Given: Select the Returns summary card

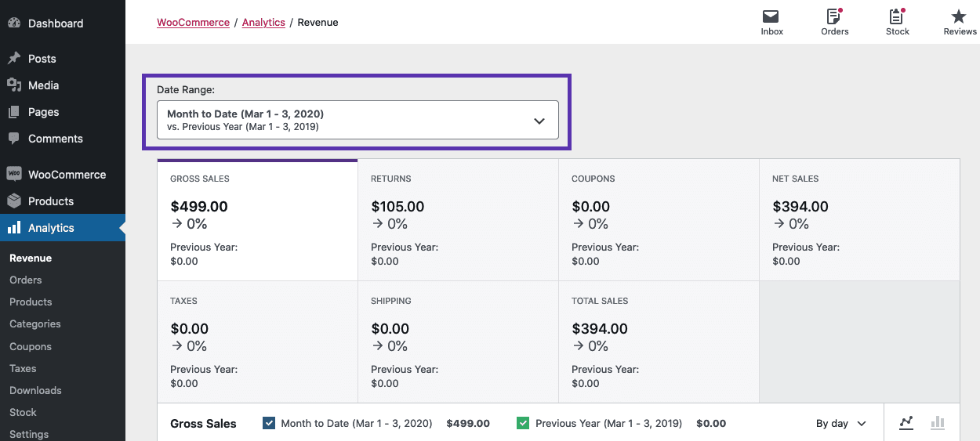Looking at the screenshot, I should 458,220.
